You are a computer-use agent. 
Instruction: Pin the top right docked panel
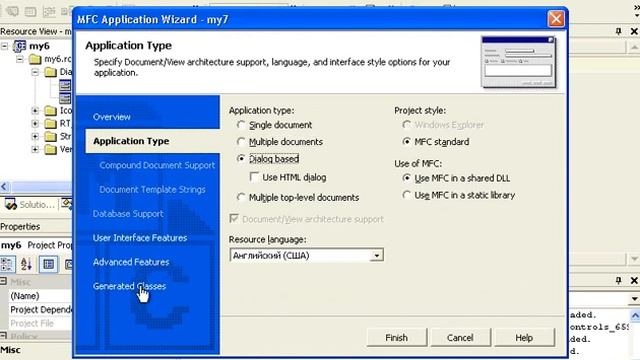(619, 31)
